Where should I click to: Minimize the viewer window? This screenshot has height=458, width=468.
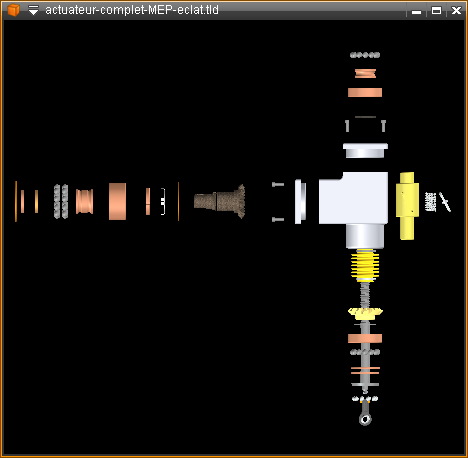(x=416, y=11)
